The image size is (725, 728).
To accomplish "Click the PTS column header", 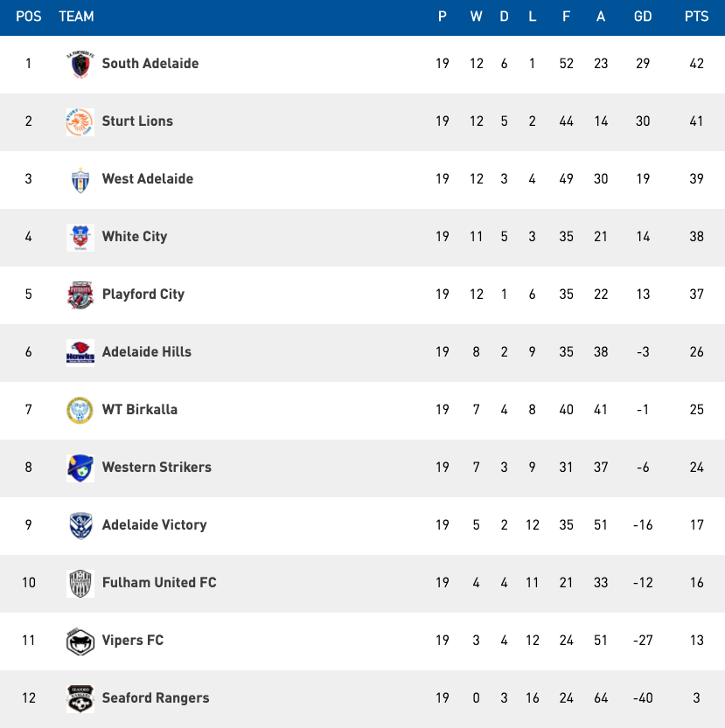I will (696, 17).
